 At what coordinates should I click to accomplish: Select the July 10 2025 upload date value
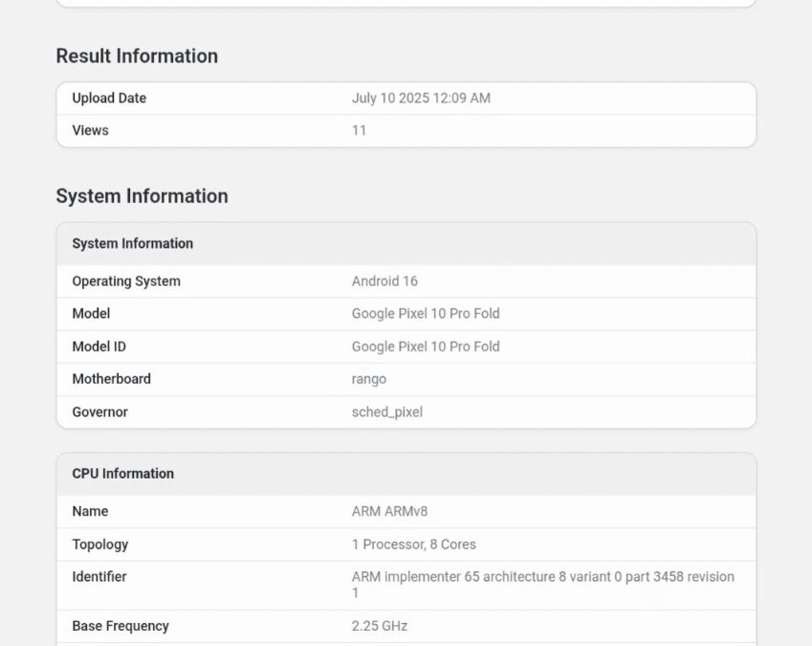coord(421,99)
